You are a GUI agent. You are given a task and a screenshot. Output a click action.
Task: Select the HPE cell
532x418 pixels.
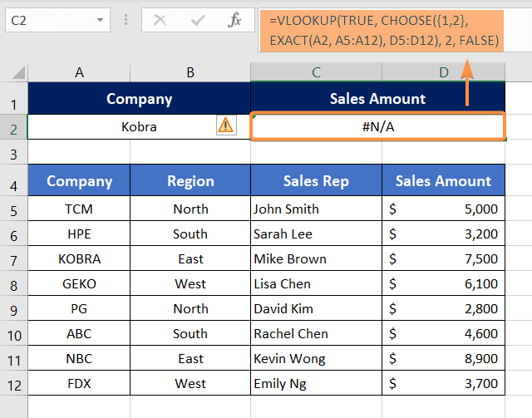[x=79, y=234]
